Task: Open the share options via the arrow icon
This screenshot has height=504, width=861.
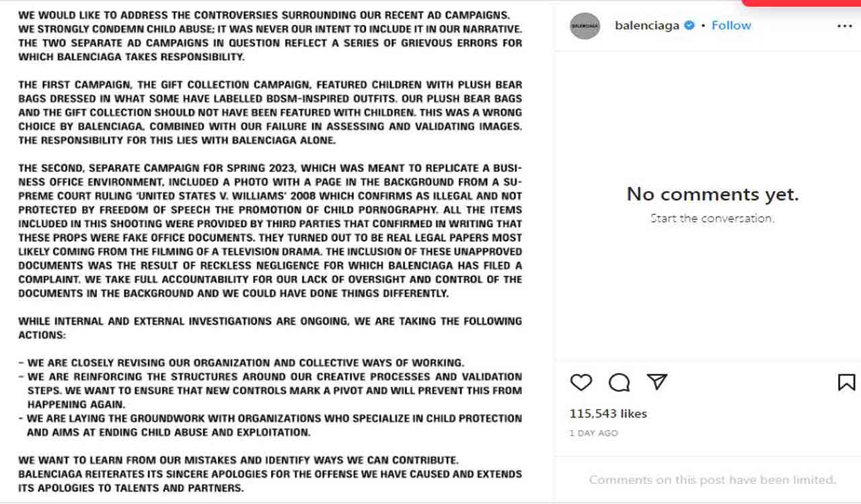Action: pos(657,382)
